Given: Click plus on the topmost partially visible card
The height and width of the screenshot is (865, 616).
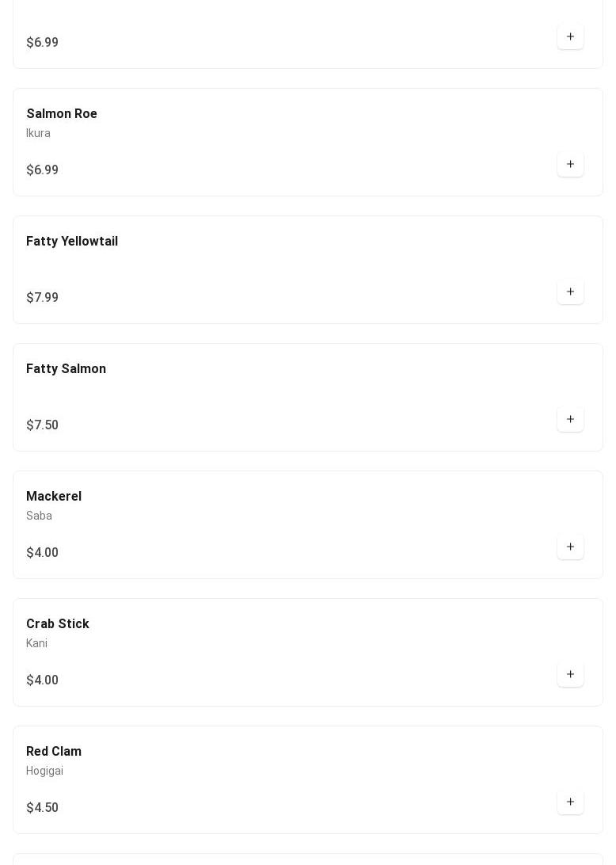Looking at the screenshot, I should click(x=570, y=36).
